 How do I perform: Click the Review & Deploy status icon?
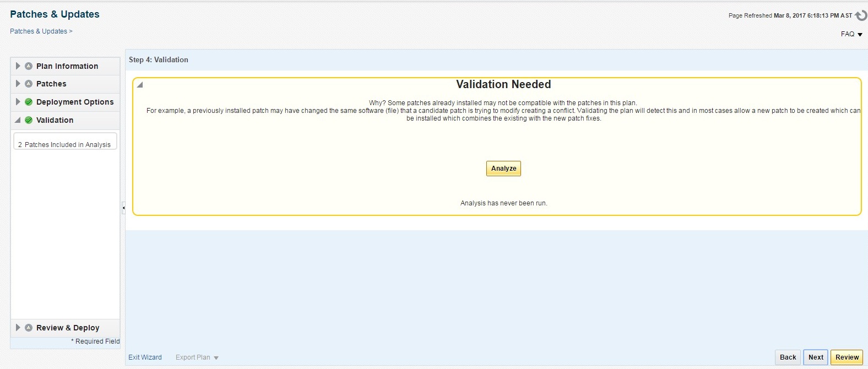[x=29, y=328]
